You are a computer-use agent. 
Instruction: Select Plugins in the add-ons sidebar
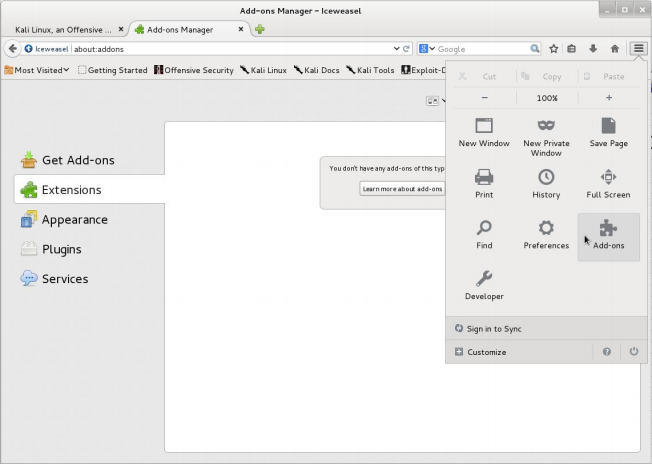click(61, 249)
